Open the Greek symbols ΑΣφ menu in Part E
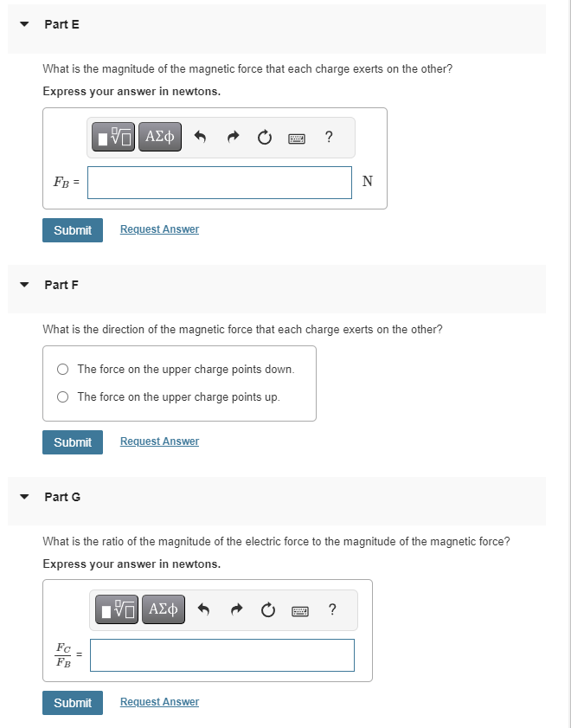Viewport: 571px width, 728px height. 159,136
